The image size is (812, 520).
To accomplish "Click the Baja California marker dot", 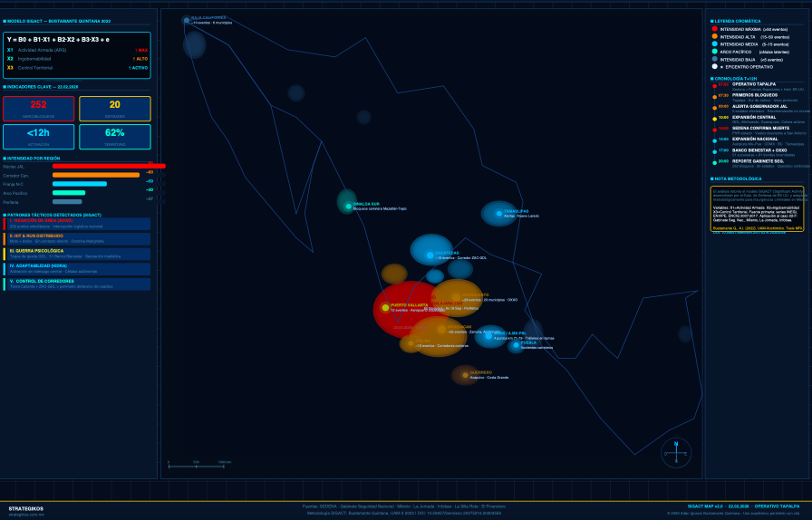I will (187, 20).
